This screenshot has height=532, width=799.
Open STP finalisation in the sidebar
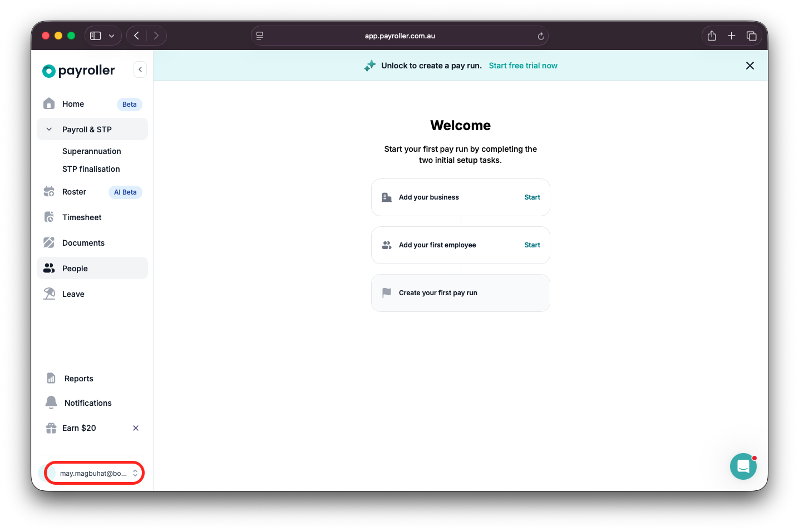91,169
